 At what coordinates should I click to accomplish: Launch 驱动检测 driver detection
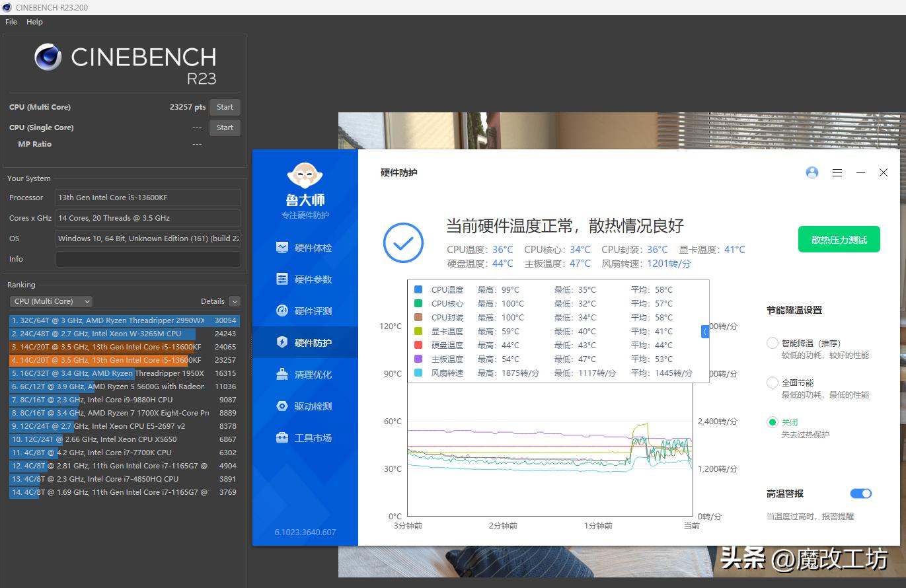(305, 406)
